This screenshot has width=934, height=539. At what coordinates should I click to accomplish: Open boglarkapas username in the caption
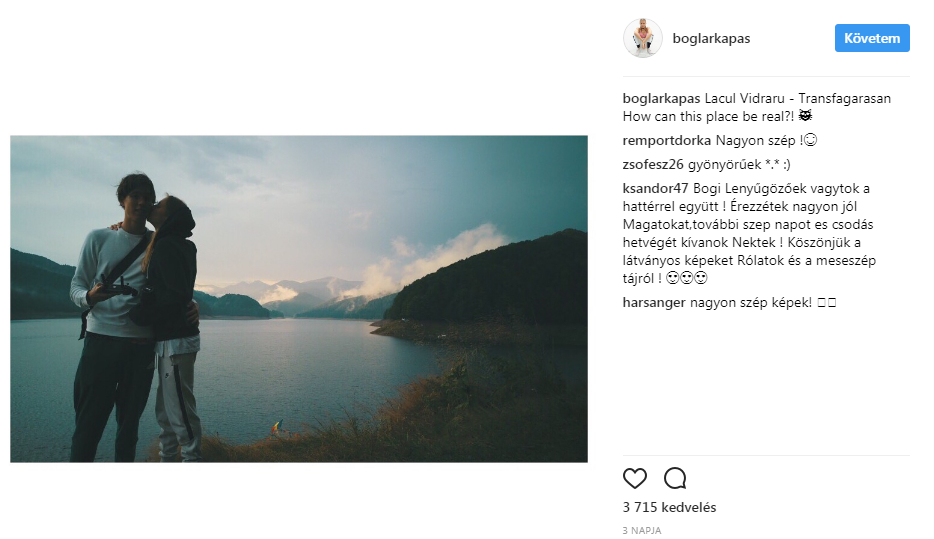[661, 99]
